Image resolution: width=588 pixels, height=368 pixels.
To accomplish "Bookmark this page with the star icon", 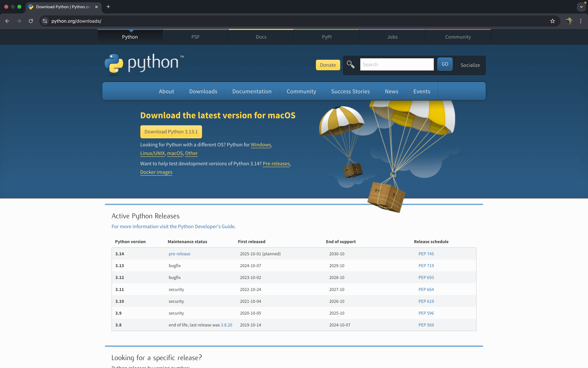I will [x=553, y=21].
